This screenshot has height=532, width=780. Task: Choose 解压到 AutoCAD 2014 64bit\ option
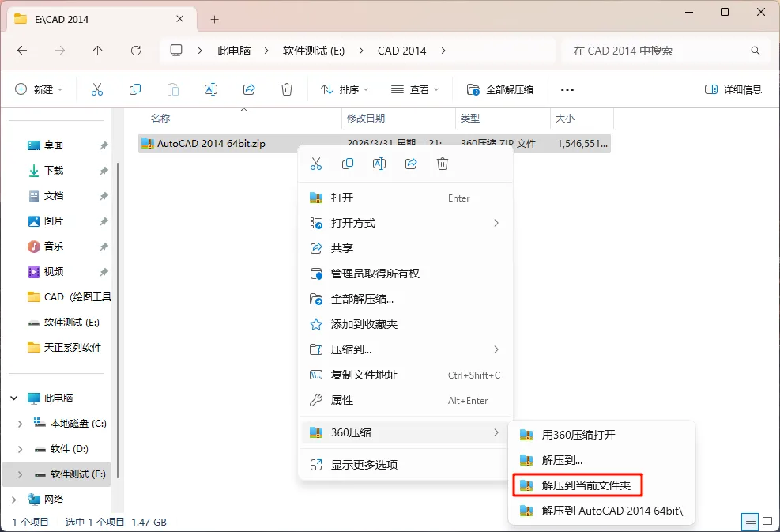(x=601, y=511)
